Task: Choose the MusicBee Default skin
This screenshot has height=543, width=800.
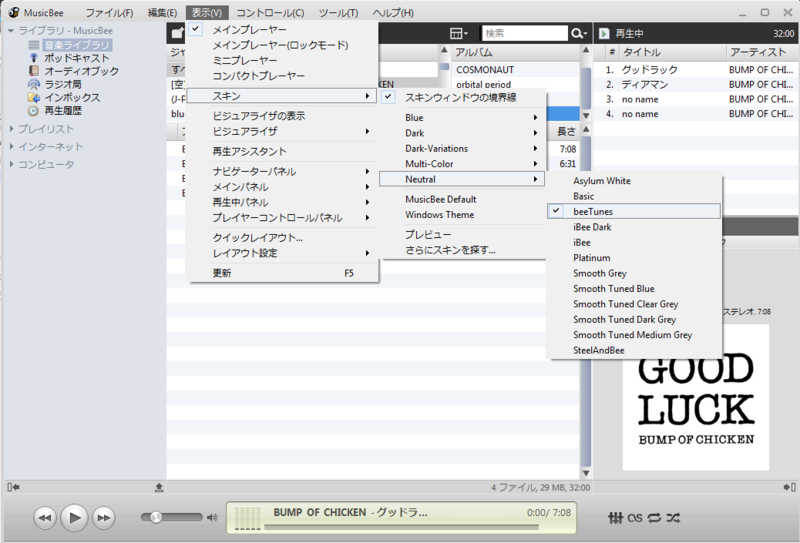Action: click(x=462, y=199)
